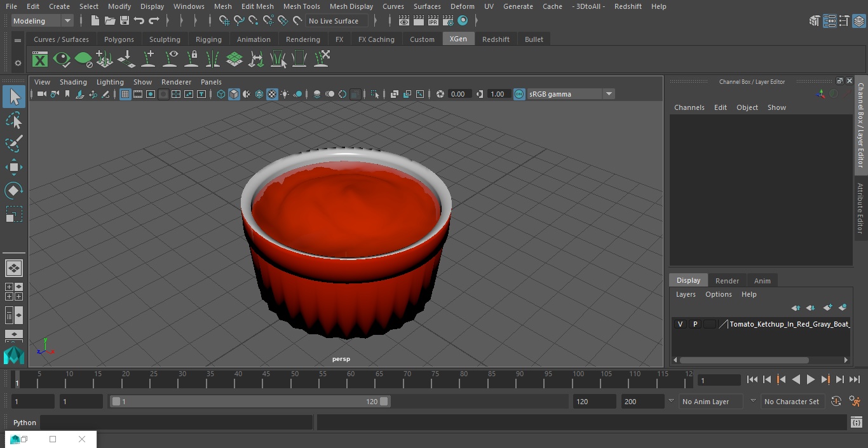Viewport: 868px width, 448px height.
Task: Toggle layer visibility V box
Action: (x=680, y=324)
